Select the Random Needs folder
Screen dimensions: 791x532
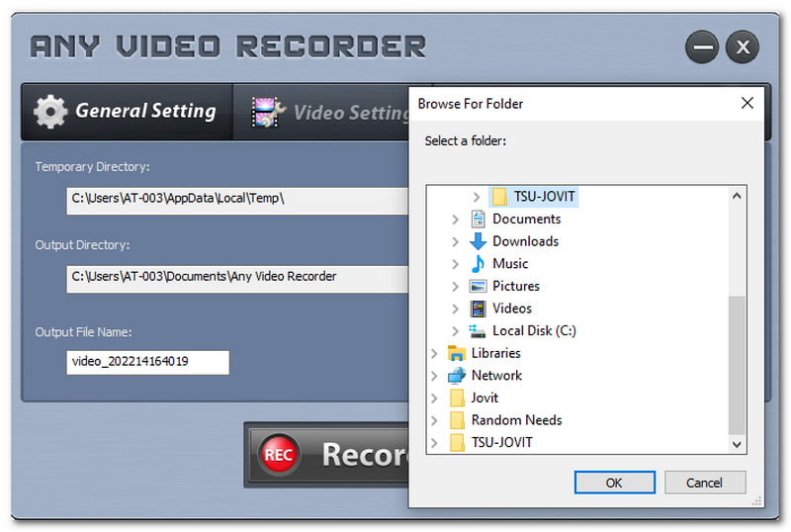[516, 420]
